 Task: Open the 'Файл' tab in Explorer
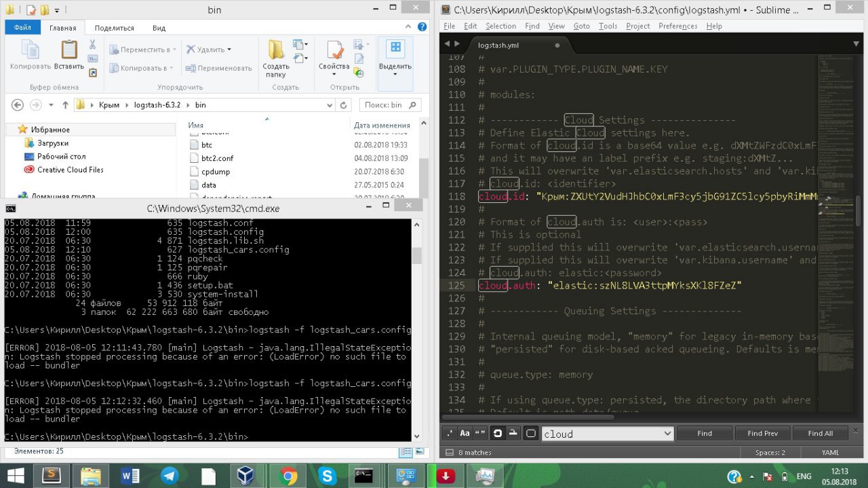pyautogui.click(x=22, y=28)
